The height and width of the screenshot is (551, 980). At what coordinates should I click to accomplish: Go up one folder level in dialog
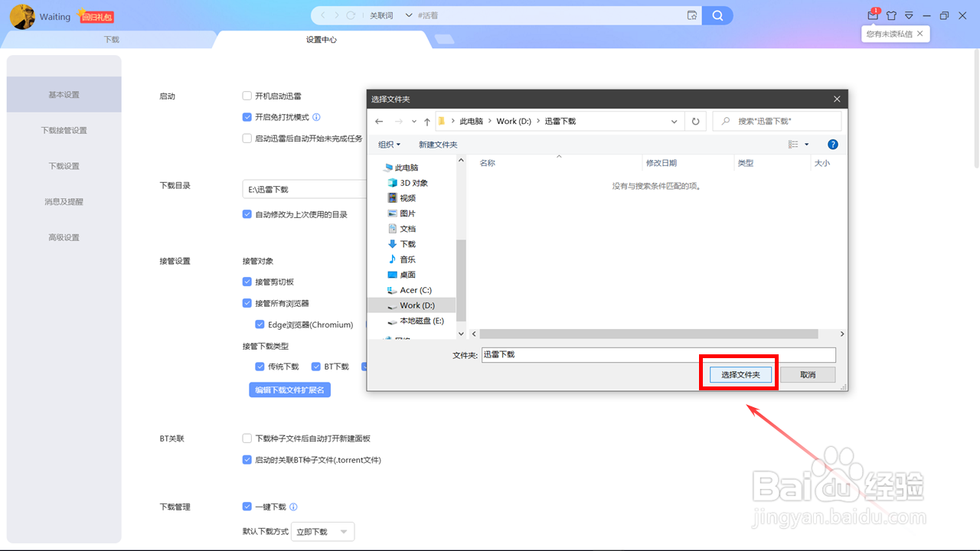click(427, 121)
